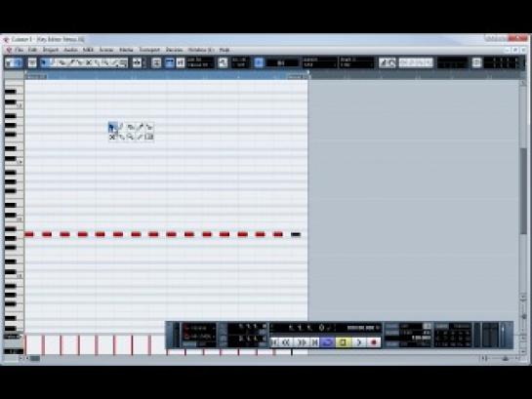Click the transport Fast Forward button
532x399 pixels.
[x=301, y=342]
